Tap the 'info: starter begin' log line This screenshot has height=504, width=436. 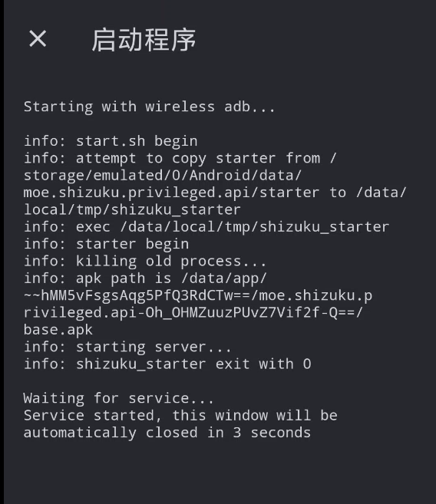[x=106, y=244]
